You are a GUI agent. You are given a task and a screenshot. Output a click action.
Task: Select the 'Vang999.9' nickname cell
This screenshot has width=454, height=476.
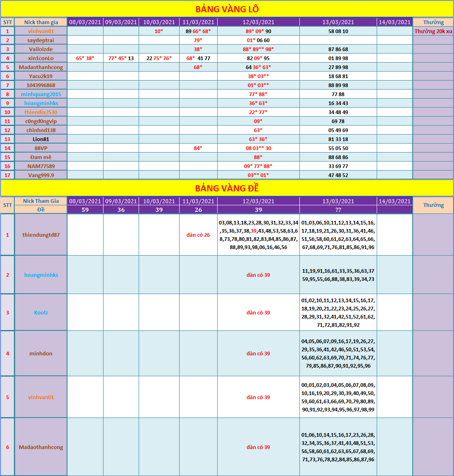point(41,175)
